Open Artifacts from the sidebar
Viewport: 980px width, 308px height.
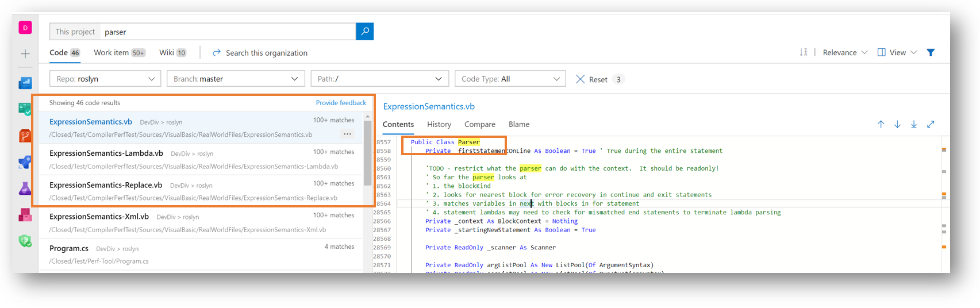click(25, 215)
